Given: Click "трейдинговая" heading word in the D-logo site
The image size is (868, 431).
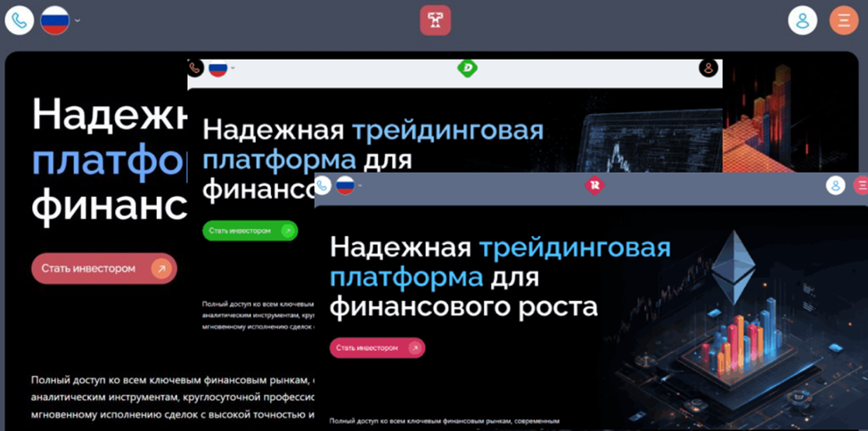Looking at the screenshot, I should pos(448,131).
